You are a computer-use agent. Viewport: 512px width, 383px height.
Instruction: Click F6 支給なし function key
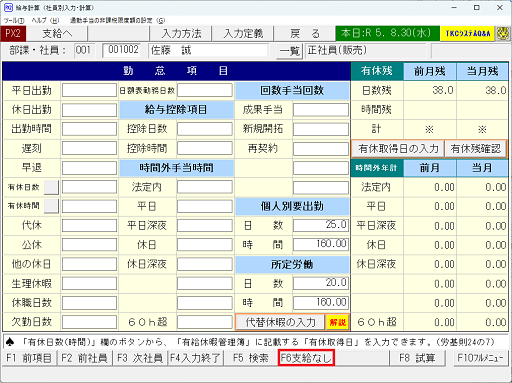point(306,358)
